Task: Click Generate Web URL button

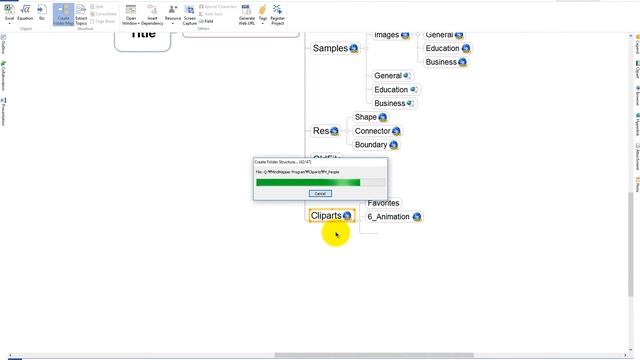Action: (247, 15)
